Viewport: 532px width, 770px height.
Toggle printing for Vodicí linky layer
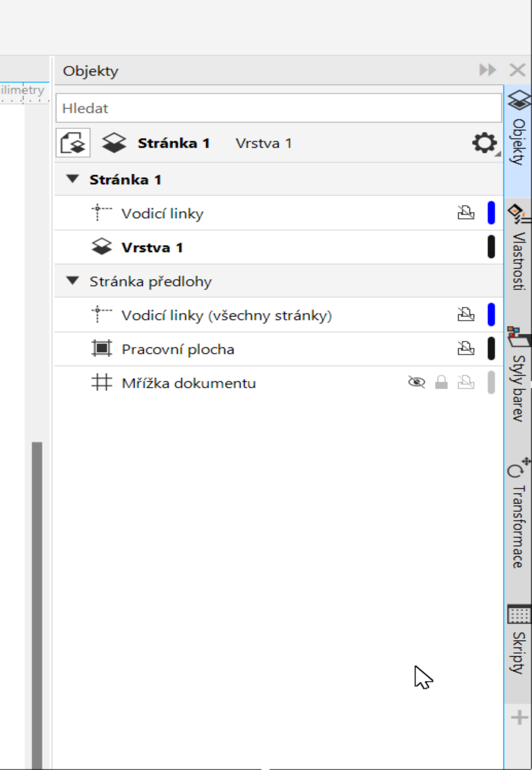click(466, 213)
